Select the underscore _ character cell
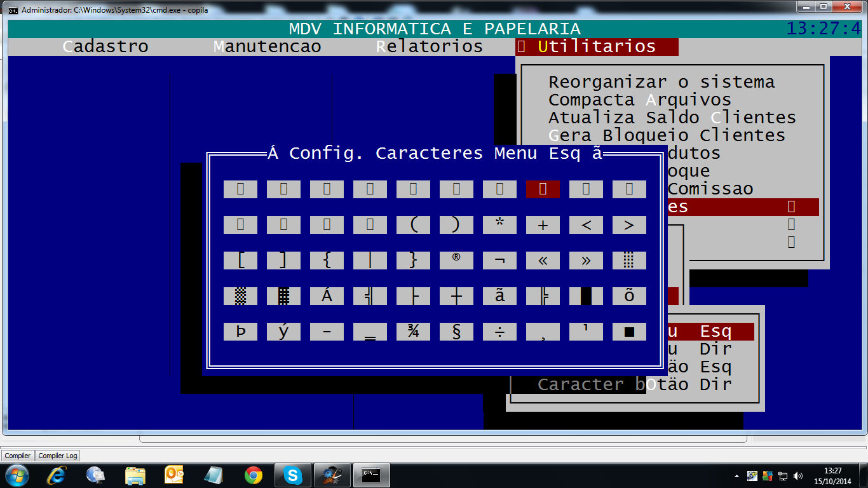 pos(370,331)
